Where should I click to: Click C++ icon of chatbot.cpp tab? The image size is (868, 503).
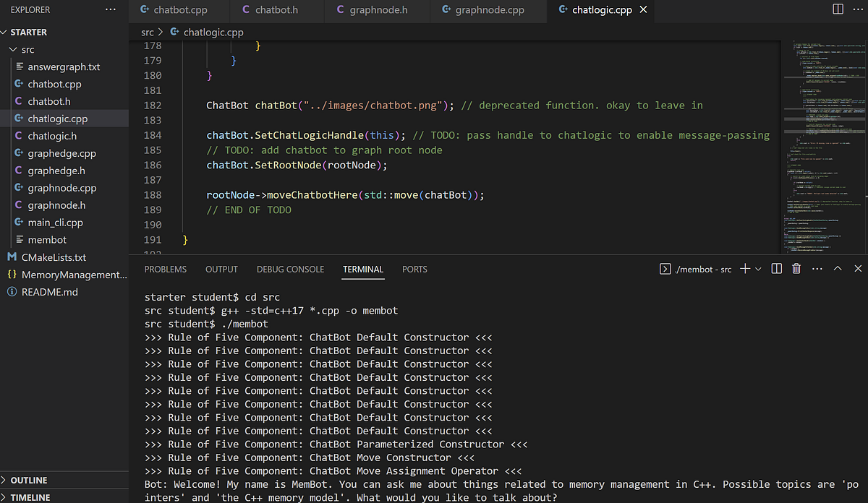tap(145, 10)
